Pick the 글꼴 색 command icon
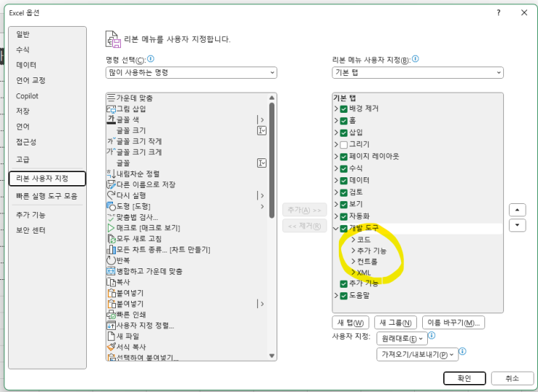Screen dimensions: 538x392 (x=112, y=119)
